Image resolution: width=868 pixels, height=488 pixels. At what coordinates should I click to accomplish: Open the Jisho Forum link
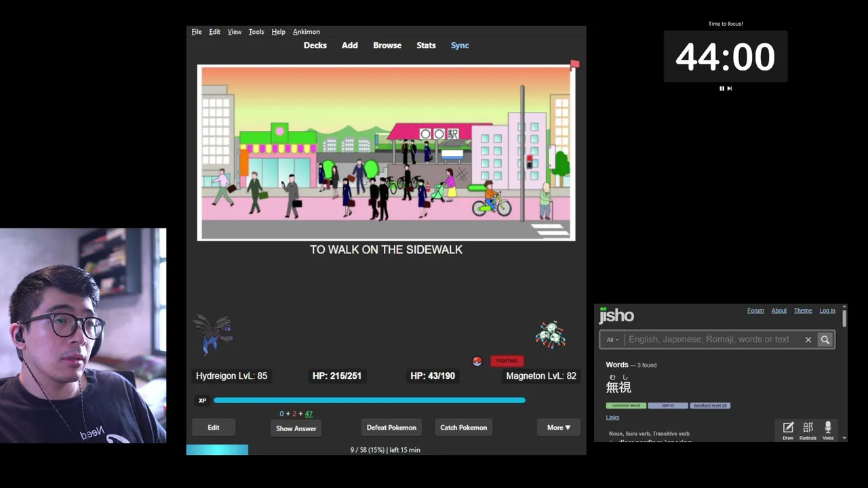pos(755,310)
